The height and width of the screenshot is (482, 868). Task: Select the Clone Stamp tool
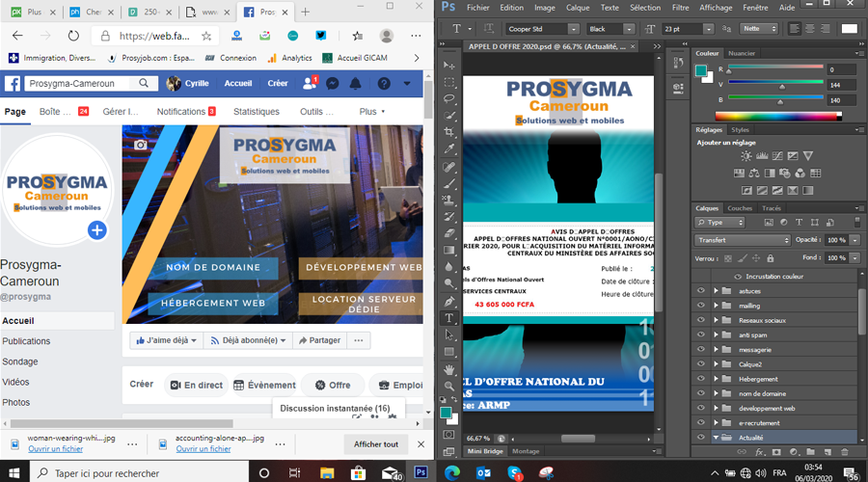coord(448,200)
